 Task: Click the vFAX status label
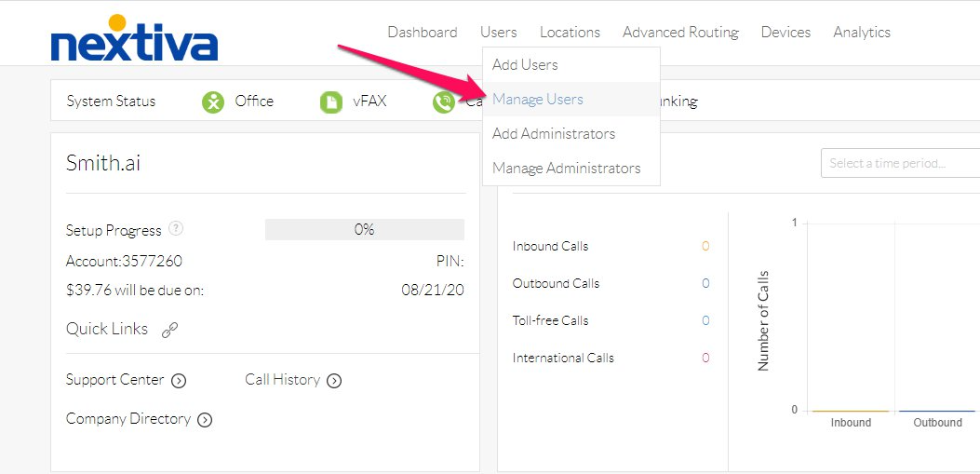[x=369, y=102]
